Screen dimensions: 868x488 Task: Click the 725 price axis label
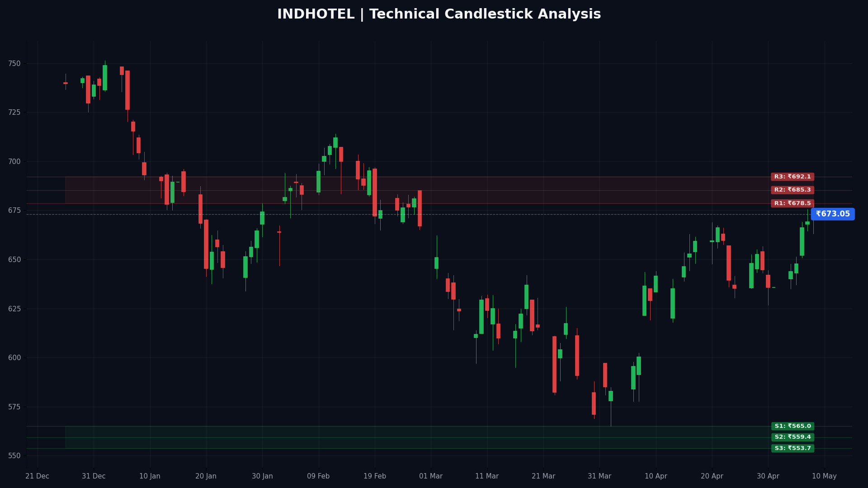14,113
